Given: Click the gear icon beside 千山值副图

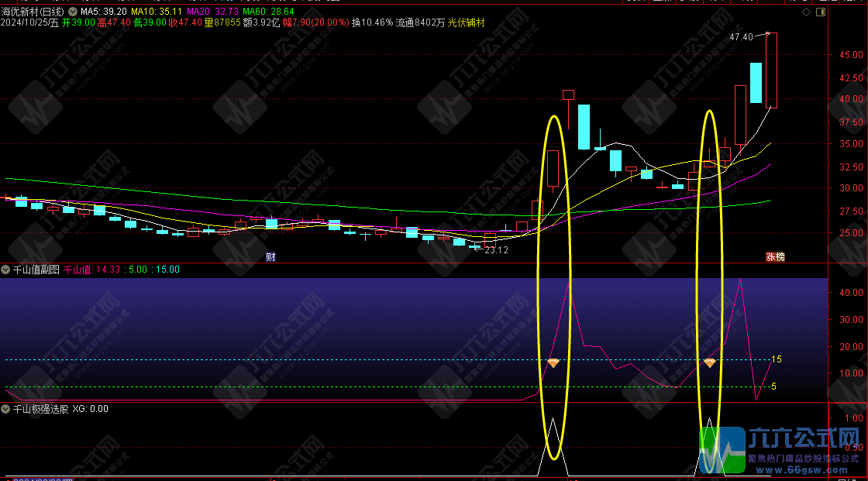Looking at the screenshot, I should (5, 270).
